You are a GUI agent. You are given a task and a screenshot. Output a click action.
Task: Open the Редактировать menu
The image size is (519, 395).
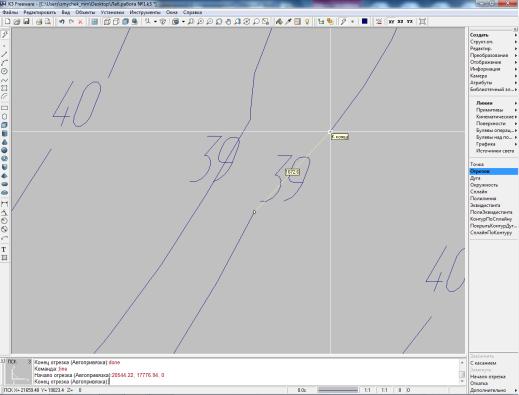pos(40,12)
